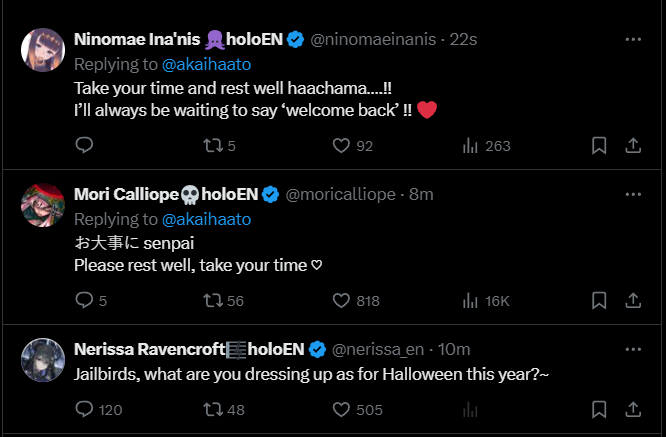Open more options on Calliope's tweet

[x=633, y=193]
